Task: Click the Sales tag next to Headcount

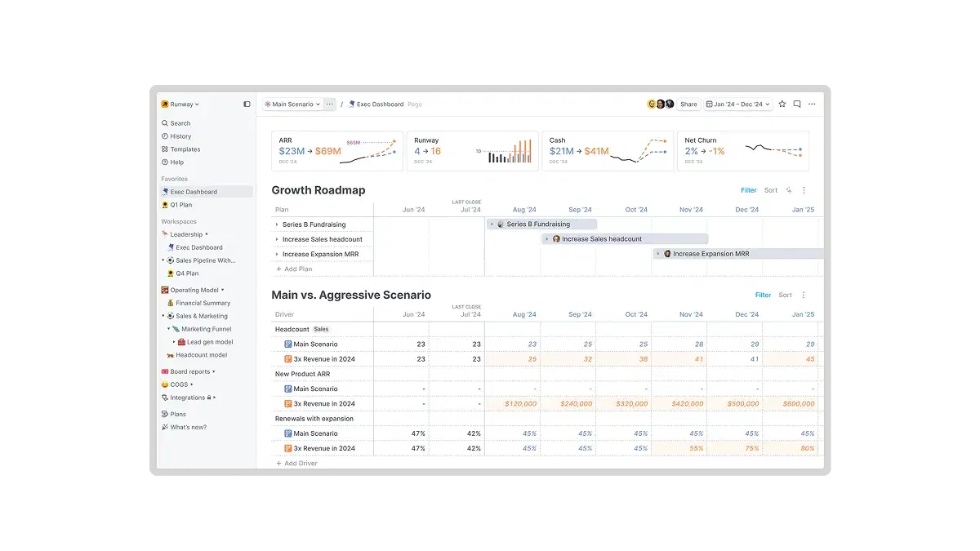Action: [322, 329]
